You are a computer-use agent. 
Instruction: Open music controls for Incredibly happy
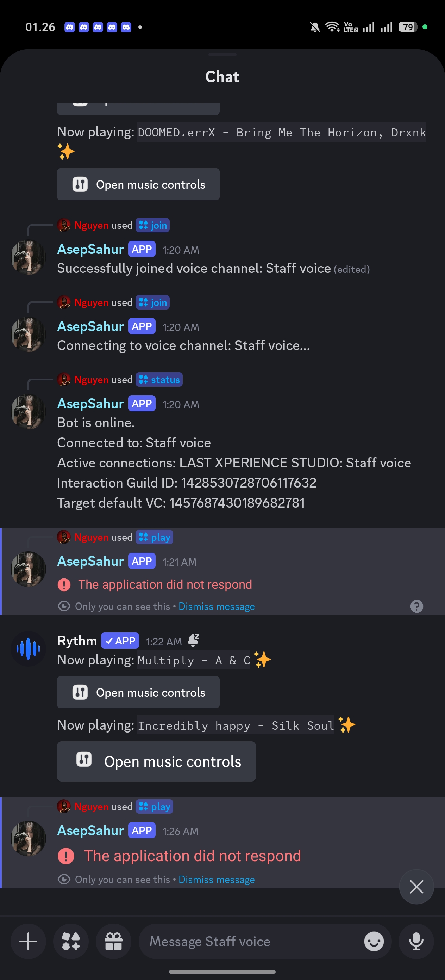pyautogui.click(x=156, y=762)
